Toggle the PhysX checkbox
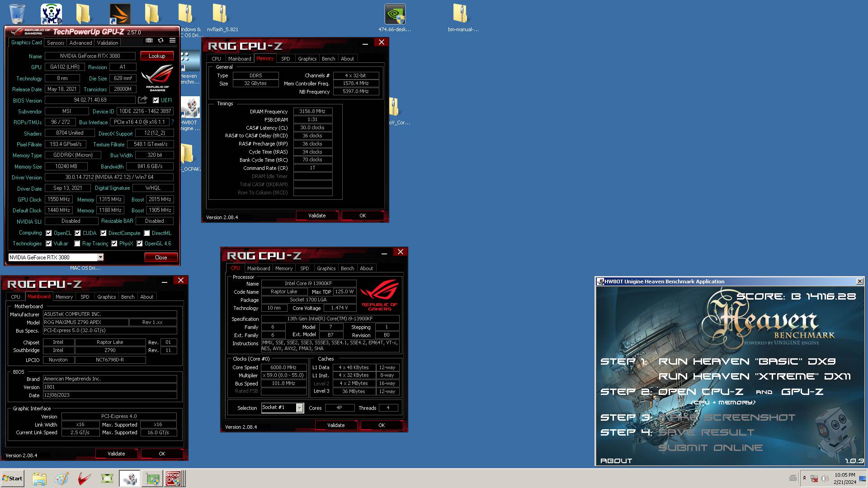The height and width of the screenshot is (488, 868). coord(114,244)
